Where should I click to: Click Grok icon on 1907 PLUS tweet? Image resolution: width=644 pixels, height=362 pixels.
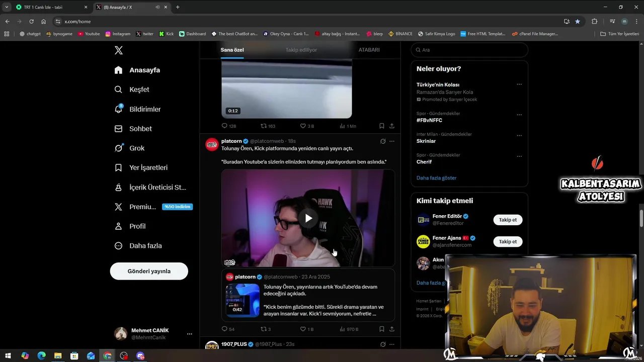point(383,344)
